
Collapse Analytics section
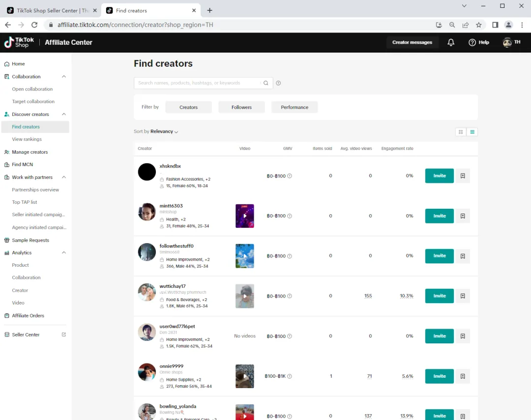point(63,252)
